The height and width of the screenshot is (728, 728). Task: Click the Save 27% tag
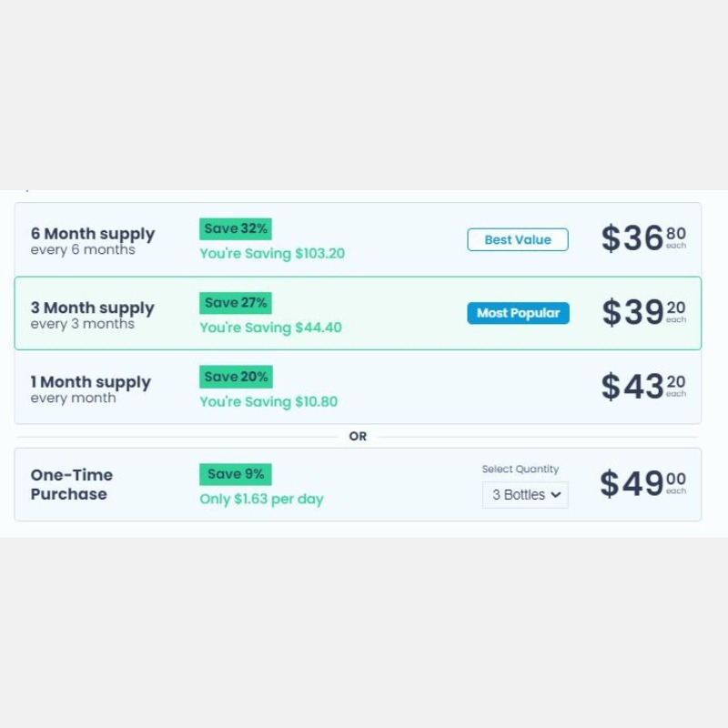point(236,303)
